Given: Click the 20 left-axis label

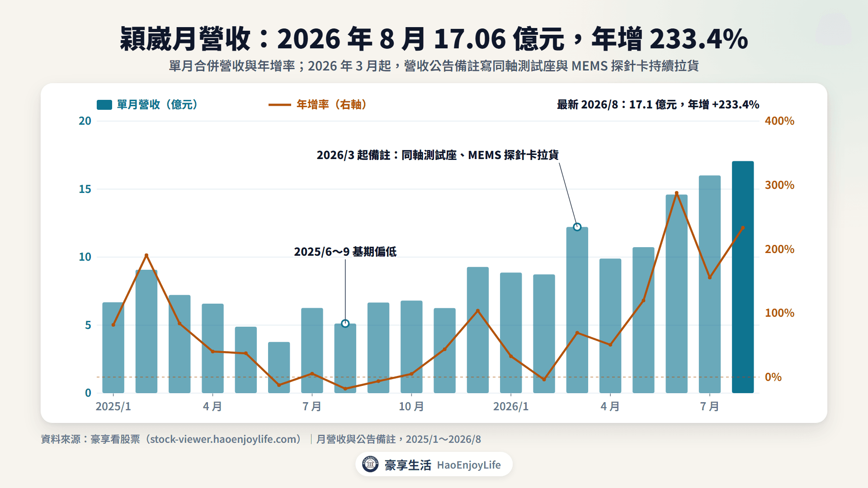Looking at the screenshot, I should pos(85,121).
